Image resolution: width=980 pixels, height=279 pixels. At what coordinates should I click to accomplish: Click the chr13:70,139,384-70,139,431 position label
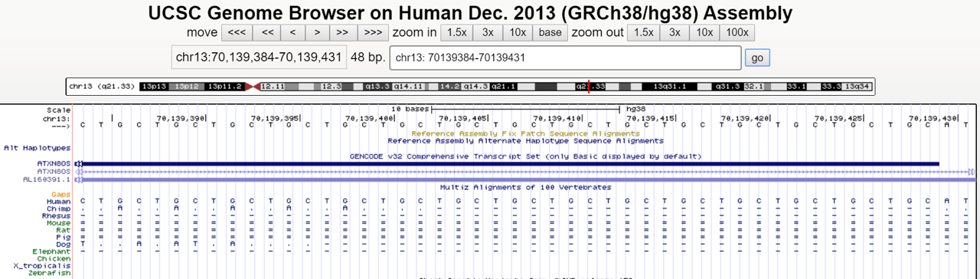[258, 57]
